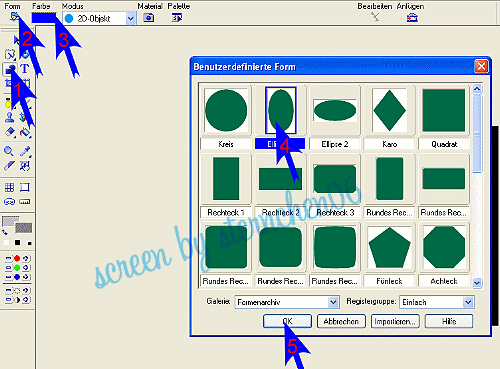The image size is (500, 369).
Task: Click the Hilfe button
Action: point(449,321)
